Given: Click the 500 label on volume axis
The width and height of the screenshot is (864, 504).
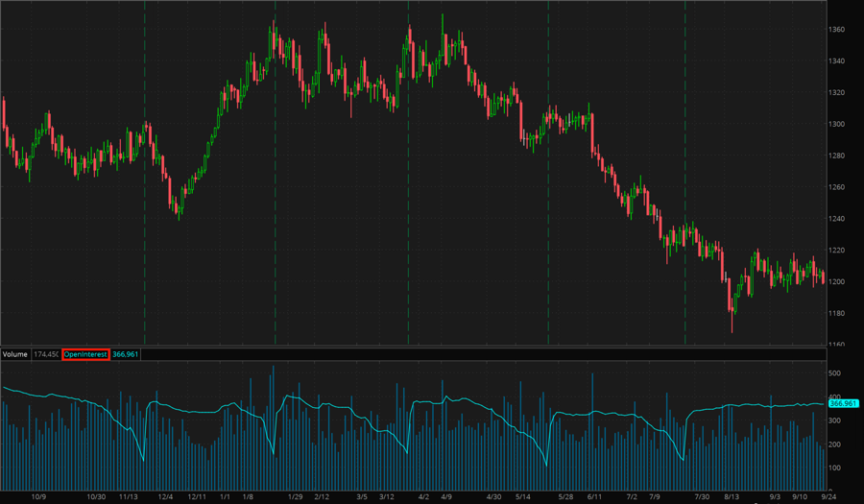Looking at the screenshot, I should [835, 373].
